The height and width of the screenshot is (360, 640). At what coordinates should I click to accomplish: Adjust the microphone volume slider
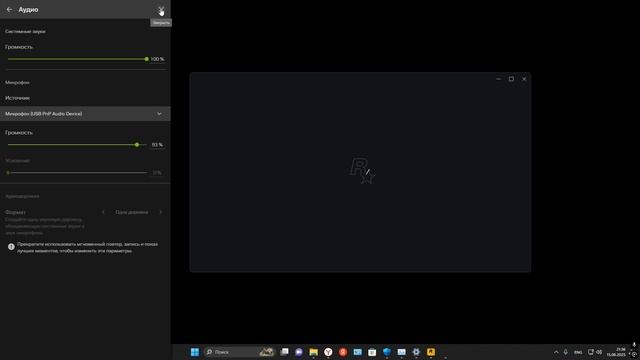click(x=78, y=145)
